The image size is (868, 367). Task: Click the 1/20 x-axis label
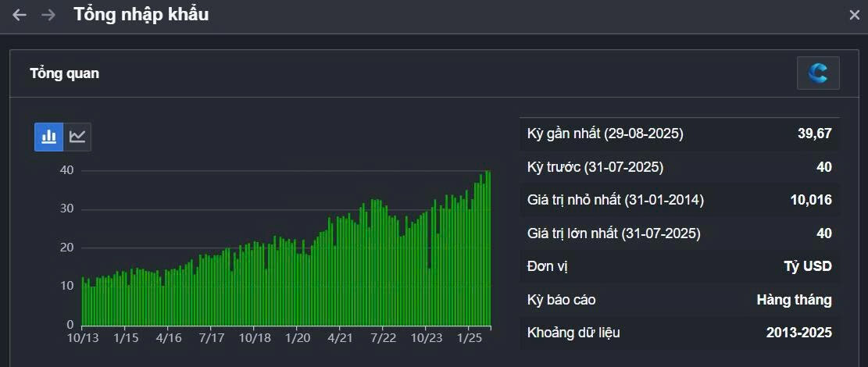pyautogui.click(x=297, y=337)
